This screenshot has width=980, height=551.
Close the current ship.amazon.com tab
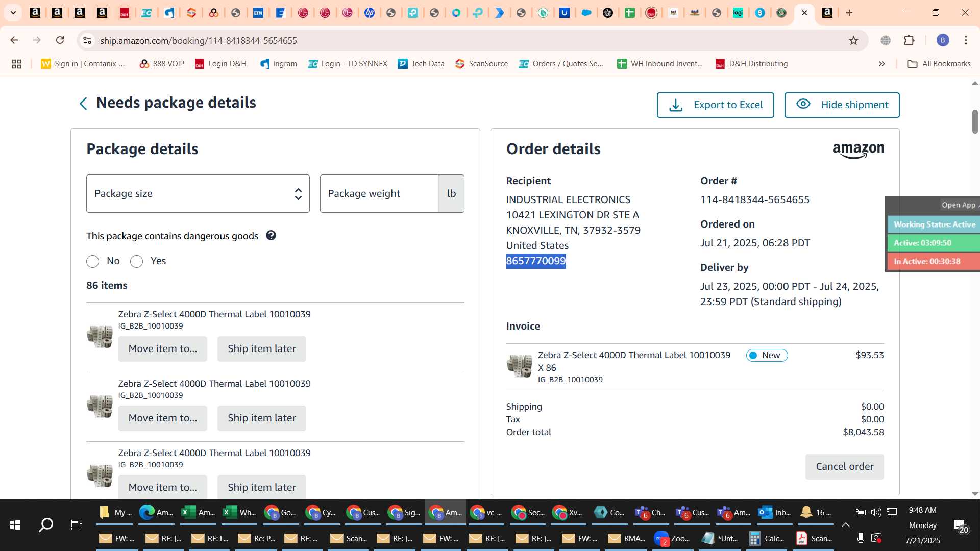(x=804, y=13)
